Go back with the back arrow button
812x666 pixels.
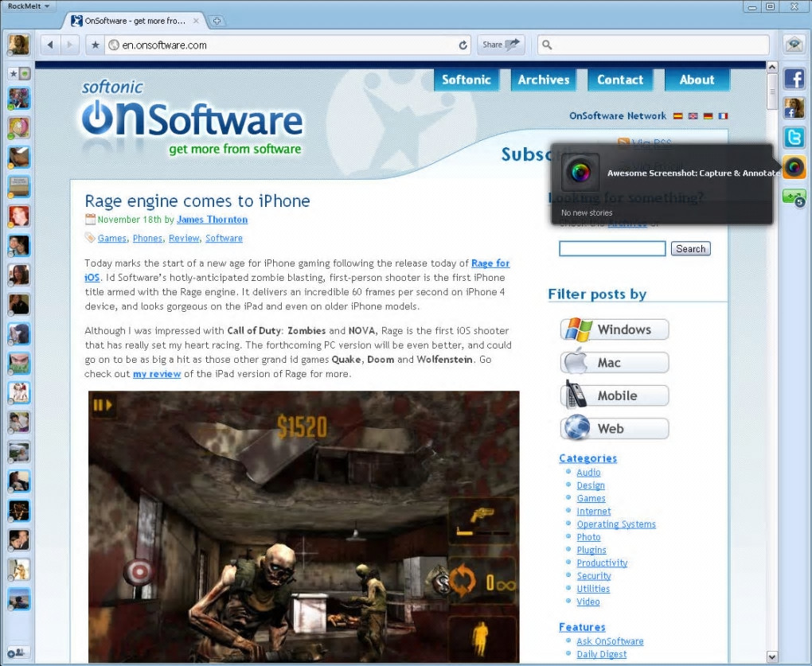pos(50,45)
